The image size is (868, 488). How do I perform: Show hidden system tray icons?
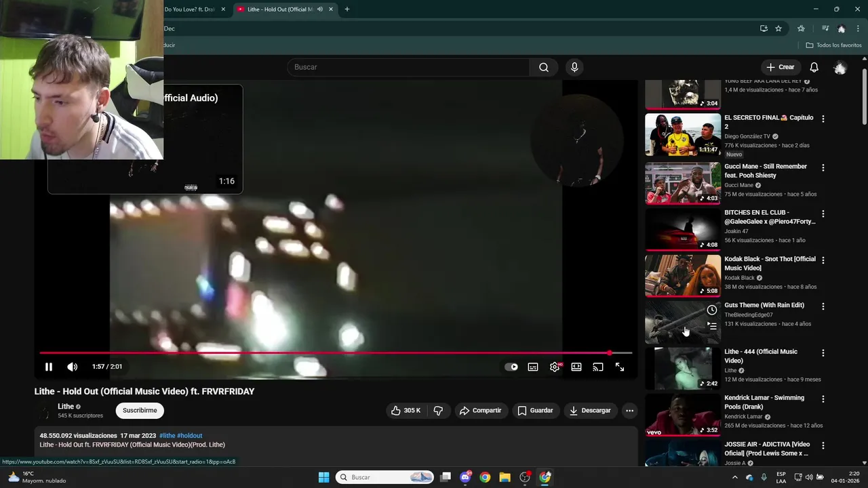734,477
